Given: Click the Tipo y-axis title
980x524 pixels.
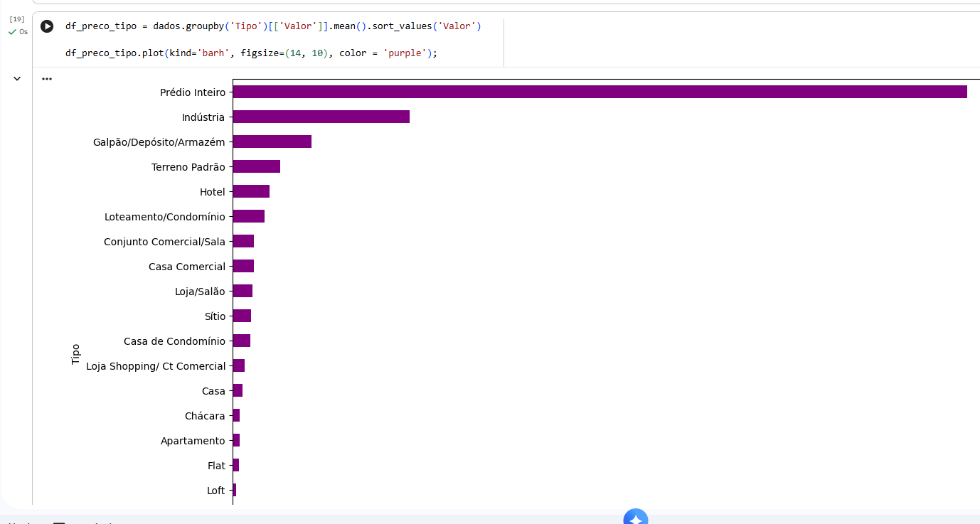Looking at the screenshot, I should [x=76, y=354].
